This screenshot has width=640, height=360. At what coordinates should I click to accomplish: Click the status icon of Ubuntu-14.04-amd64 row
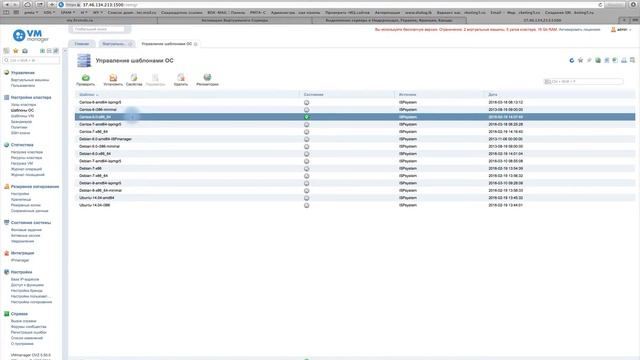pyautogui.click(x=307, y=198)
